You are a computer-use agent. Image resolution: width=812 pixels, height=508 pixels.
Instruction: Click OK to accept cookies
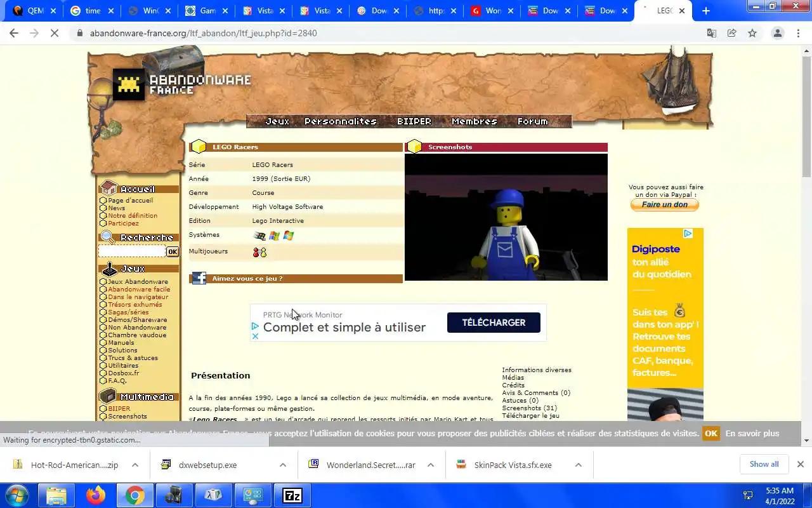click(x=711, y=434)
